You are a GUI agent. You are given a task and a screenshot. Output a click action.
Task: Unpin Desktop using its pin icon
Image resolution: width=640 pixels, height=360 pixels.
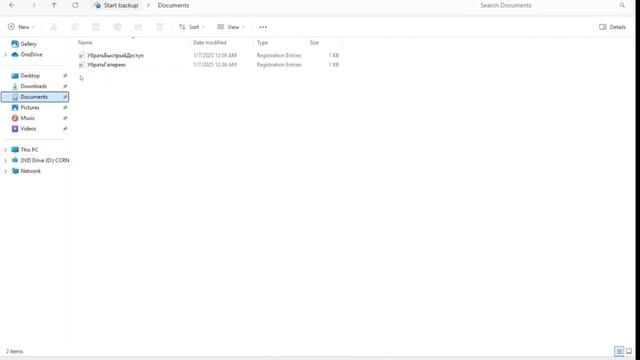click(65, 76)
